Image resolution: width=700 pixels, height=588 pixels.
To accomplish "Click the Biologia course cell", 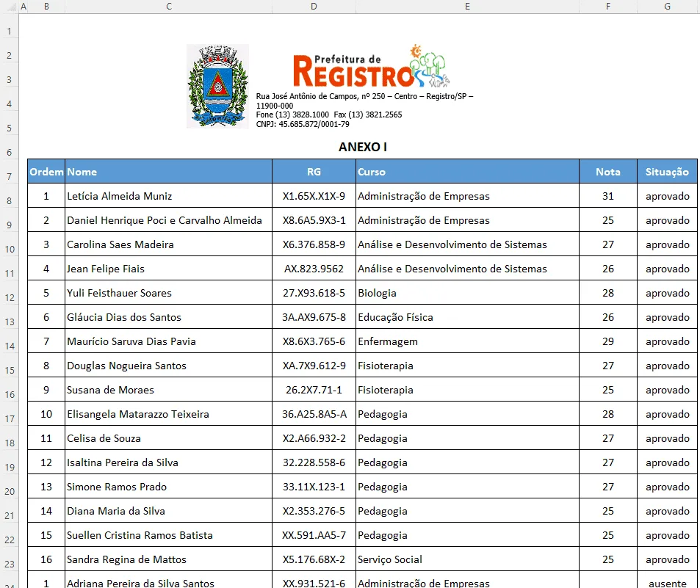I will 467,293.
